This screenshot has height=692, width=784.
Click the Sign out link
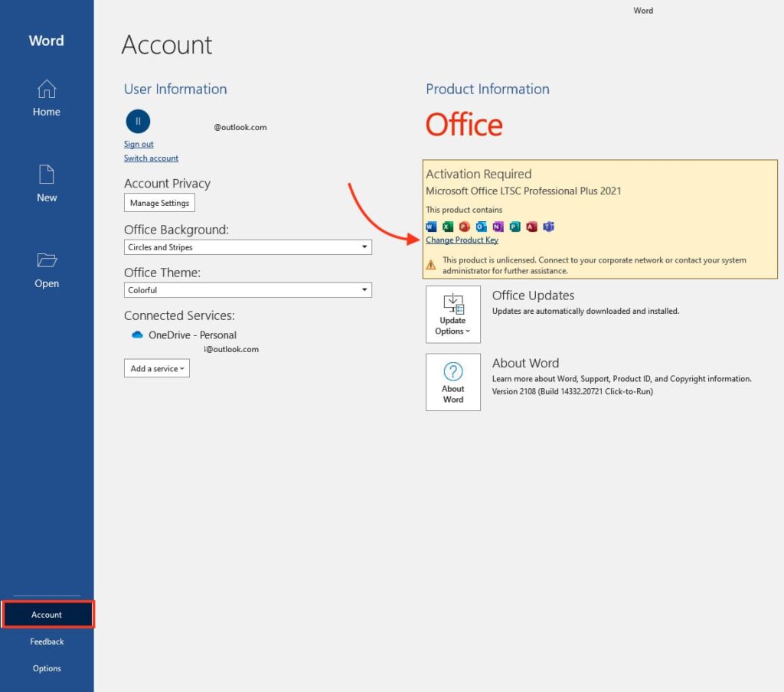(x=139, y=144)
